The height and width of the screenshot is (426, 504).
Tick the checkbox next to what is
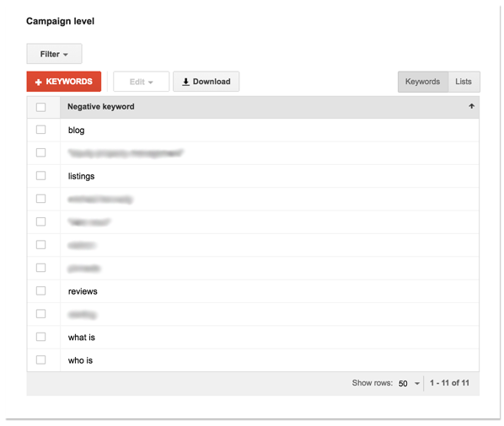[40, 337]
